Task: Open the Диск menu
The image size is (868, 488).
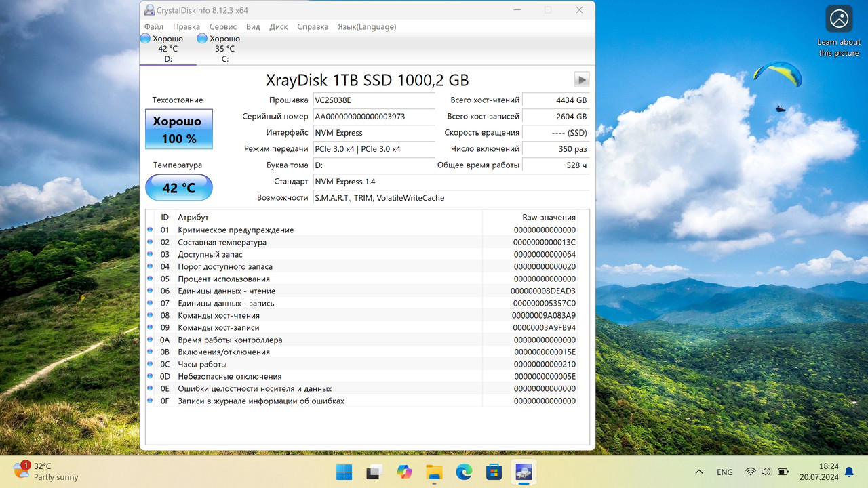Action: [279, 26]
